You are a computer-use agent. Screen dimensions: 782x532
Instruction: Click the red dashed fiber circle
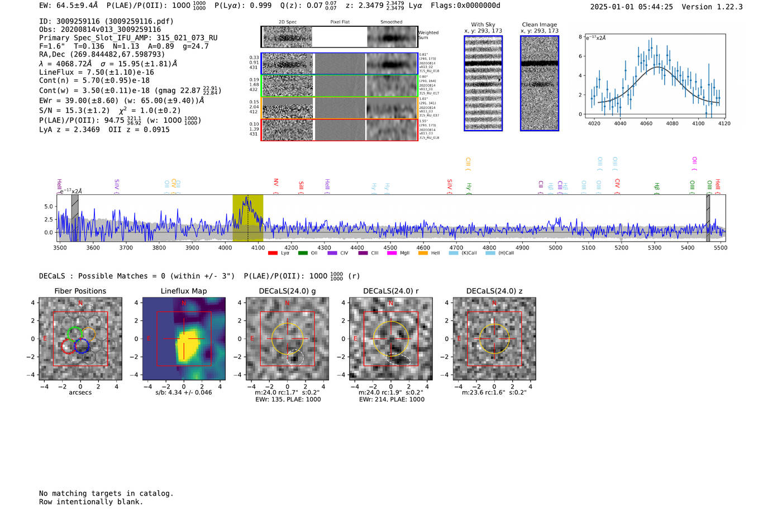[69, 346]
